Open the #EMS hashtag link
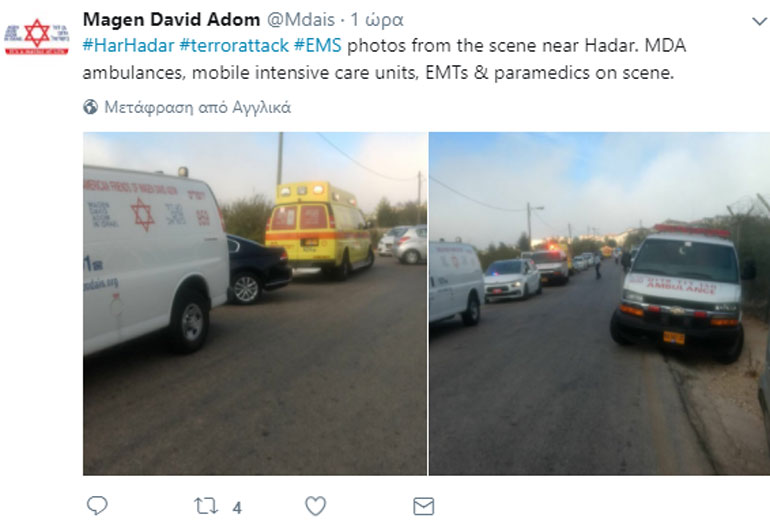 pyautogui.click(x=317, y=46)
